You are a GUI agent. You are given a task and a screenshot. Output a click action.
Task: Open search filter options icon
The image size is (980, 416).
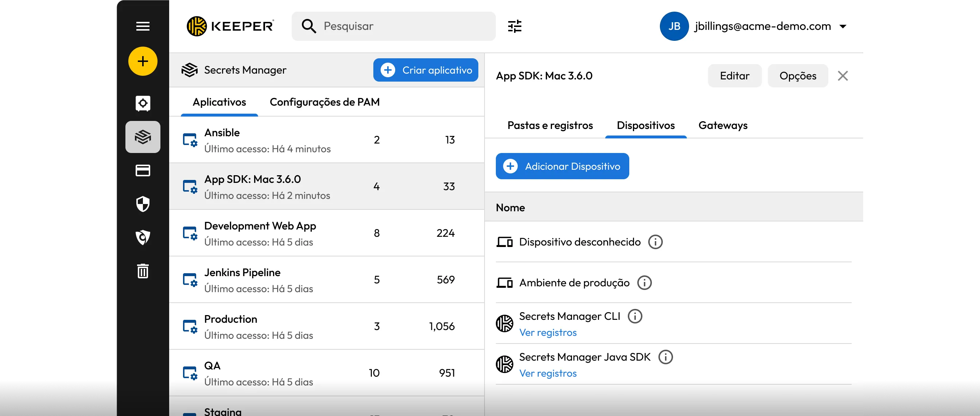point(515,26)
